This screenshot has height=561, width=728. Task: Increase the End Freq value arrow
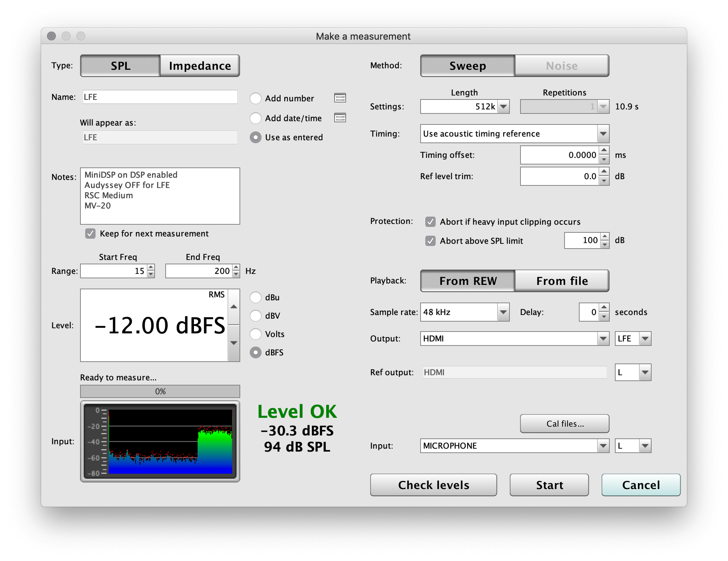[236, 268]
